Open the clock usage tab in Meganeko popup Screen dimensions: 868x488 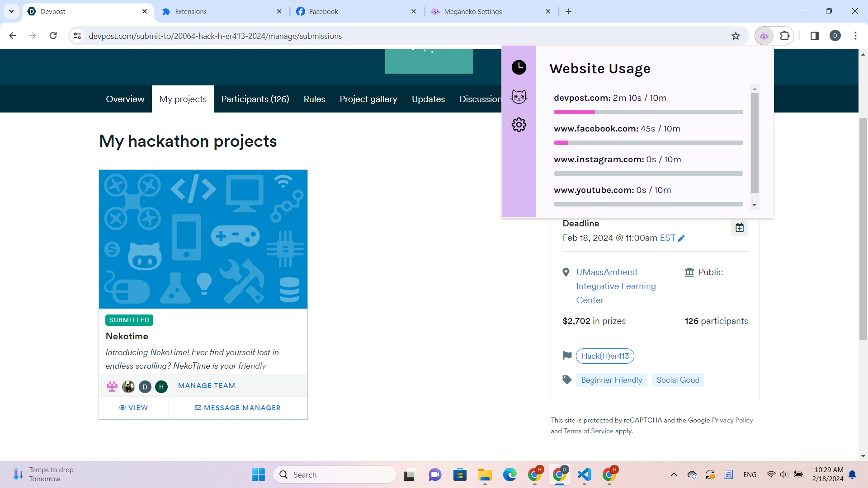coord(519,68)
